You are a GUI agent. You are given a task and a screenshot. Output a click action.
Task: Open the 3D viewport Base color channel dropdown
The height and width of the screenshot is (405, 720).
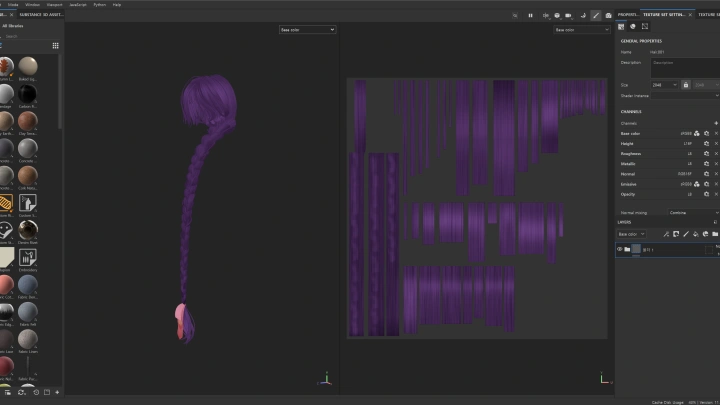point(307,30)
